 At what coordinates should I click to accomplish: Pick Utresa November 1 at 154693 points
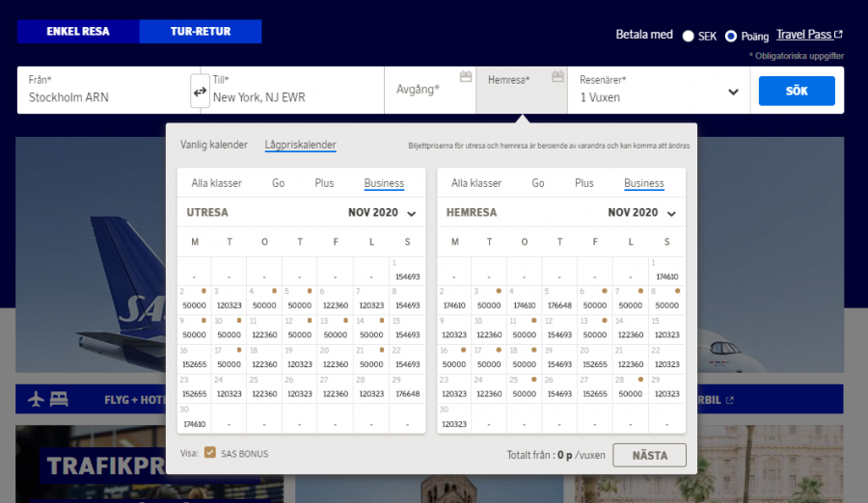pyautogui.click(x=407, y=271)
